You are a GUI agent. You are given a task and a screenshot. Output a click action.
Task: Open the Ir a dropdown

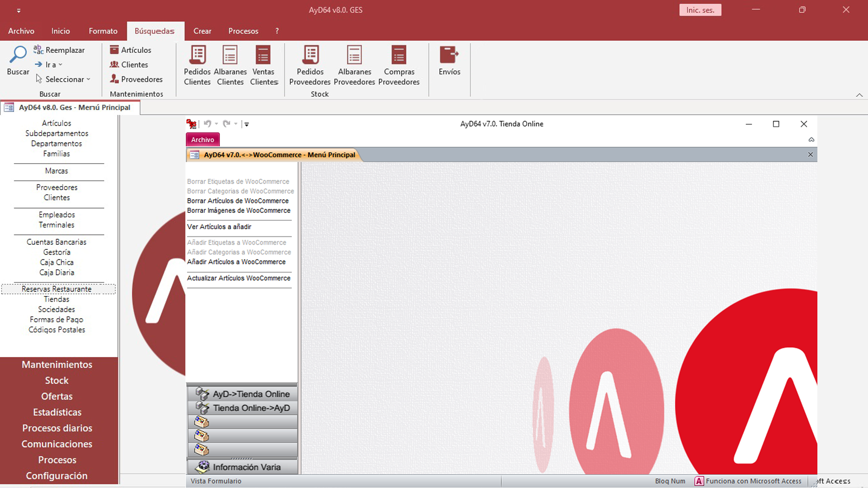pos(49,65)
